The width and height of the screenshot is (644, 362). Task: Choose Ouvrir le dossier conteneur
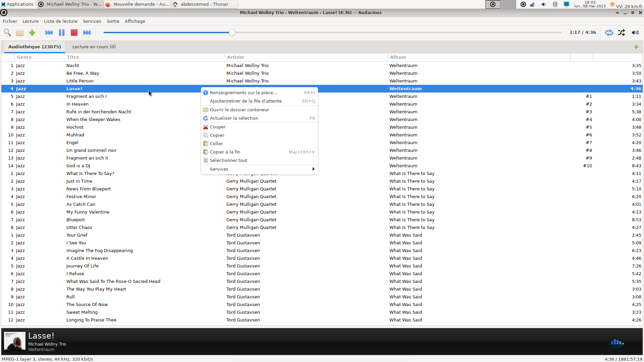pyautogui.click(x=259, y=110)
